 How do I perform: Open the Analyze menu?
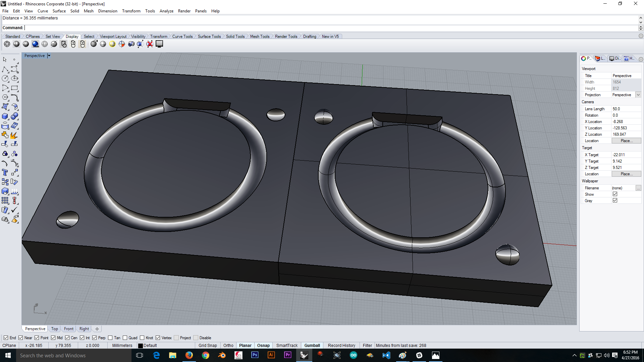tap(166, 11)
